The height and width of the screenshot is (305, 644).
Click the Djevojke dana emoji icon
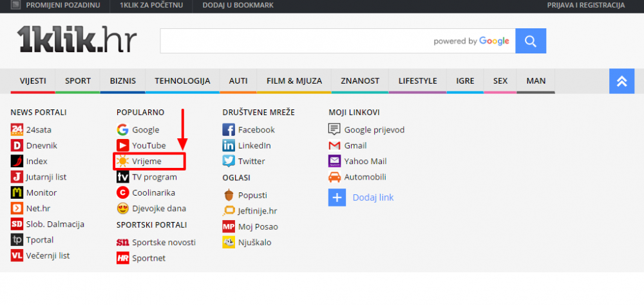[123, 208]
